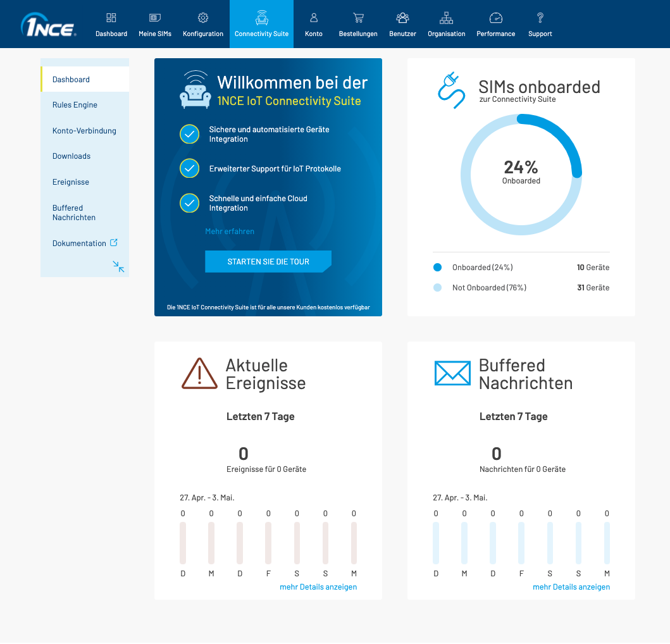Click the plug icon beside SIMs onboarded
Image resolution: width=670 pixels, height=644 pixels.
point(451,90)
